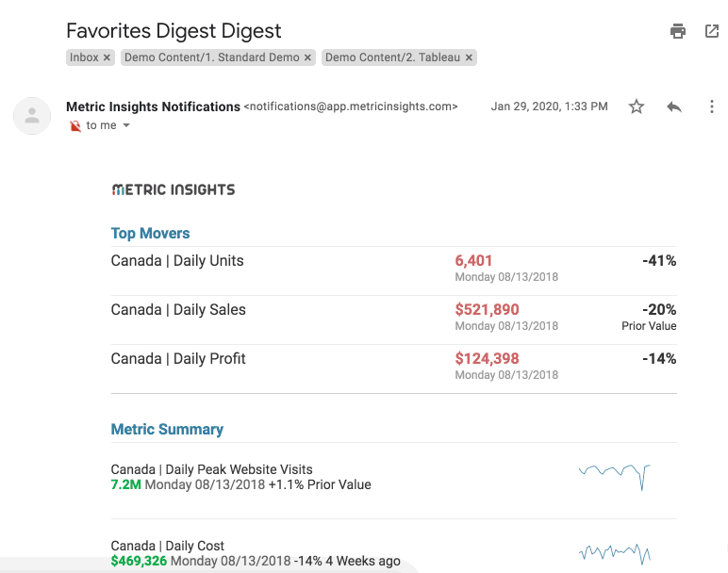Open the Top Movers heading link
The width and height of the screenshot is (728, 573).
151,233
